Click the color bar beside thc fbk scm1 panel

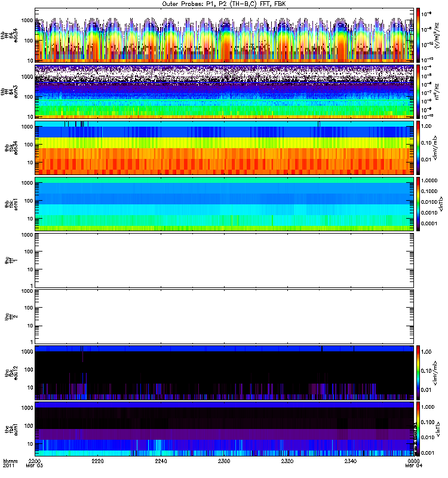[x=418, y=429]
